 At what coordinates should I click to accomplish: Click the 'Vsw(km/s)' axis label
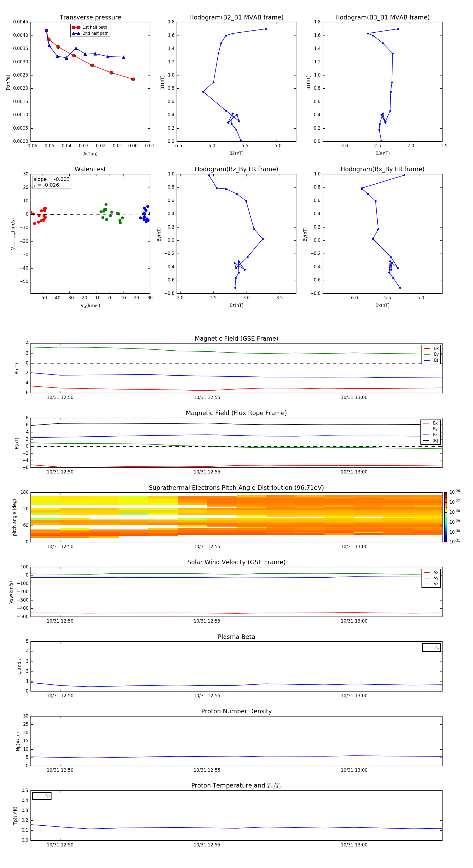11,592
